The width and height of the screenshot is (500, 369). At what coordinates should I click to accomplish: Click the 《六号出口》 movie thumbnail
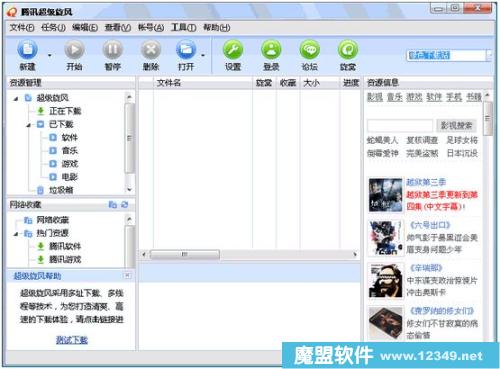coord(385,238)
